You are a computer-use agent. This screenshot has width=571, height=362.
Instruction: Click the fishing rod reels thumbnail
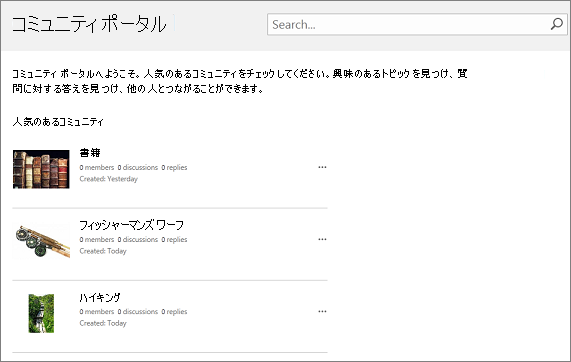(41, 241)
